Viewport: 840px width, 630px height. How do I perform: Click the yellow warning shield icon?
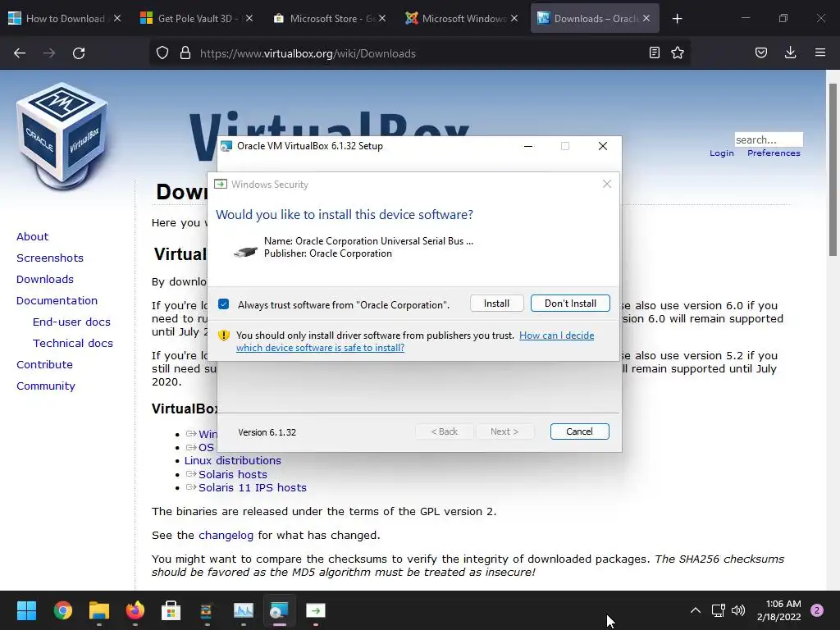tap(224, 336)
